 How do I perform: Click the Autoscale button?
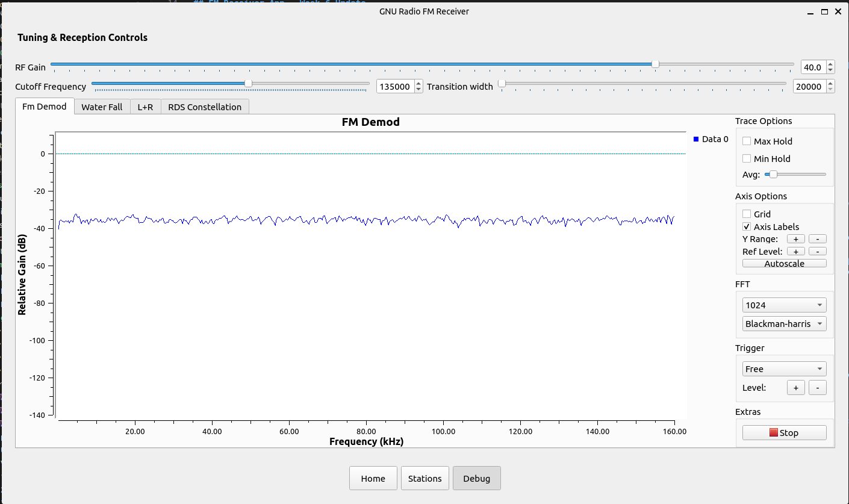785,263
